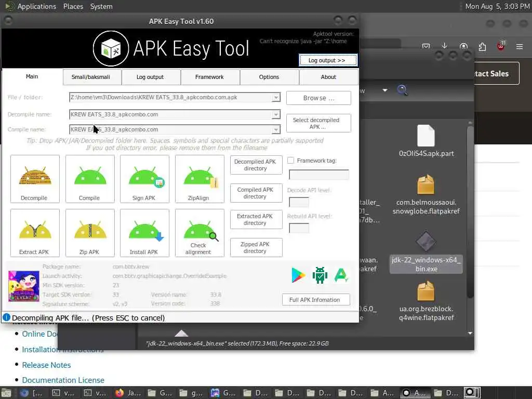Open the Extracted APK directory
Screen dimensions: 532x399
click(256, 220)
